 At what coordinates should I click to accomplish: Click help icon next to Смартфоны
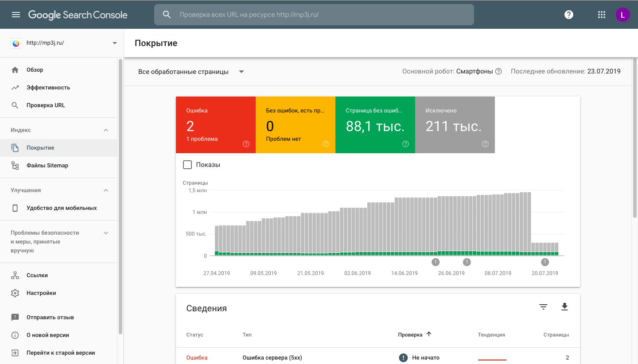498,72
